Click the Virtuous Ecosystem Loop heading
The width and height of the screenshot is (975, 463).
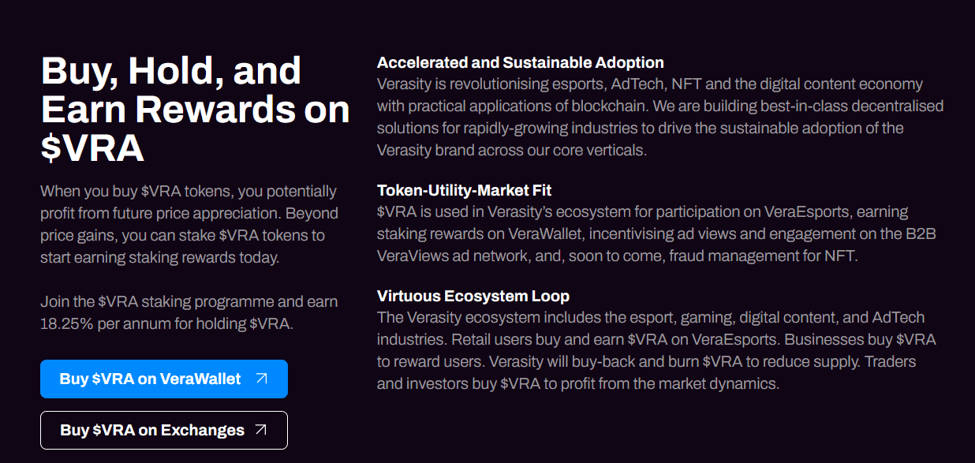point(473,296)
